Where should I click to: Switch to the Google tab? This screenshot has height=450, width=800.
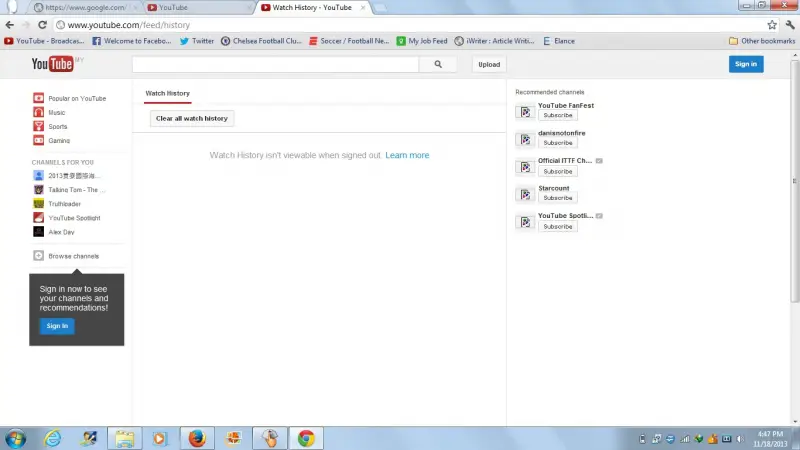click(x=85, y=8)
